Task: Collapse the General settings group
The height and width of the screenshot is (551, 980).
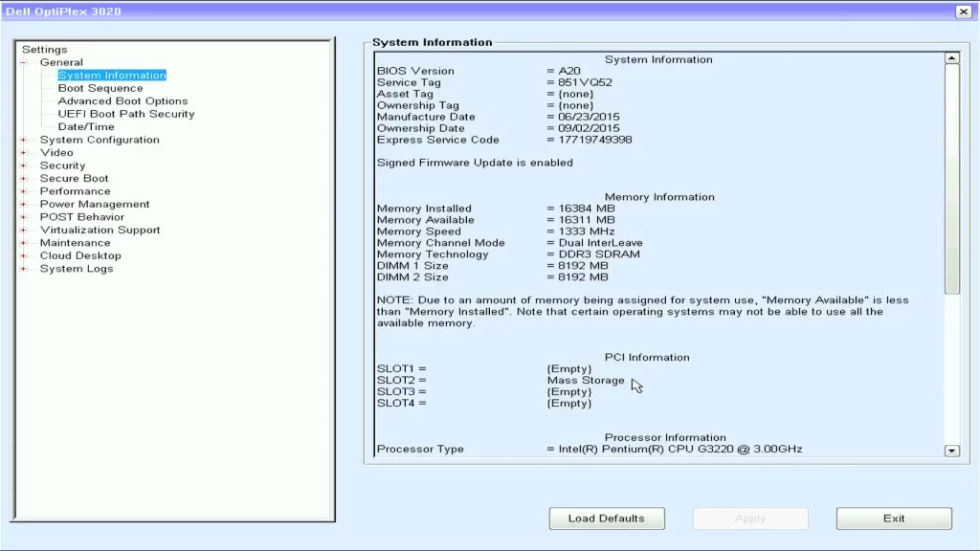Action: 24,61
